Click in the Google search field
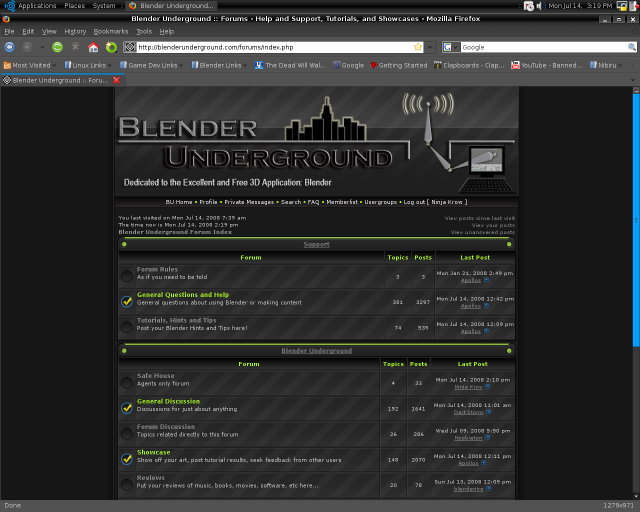This screenshot has height=512, width=640. 544,47
